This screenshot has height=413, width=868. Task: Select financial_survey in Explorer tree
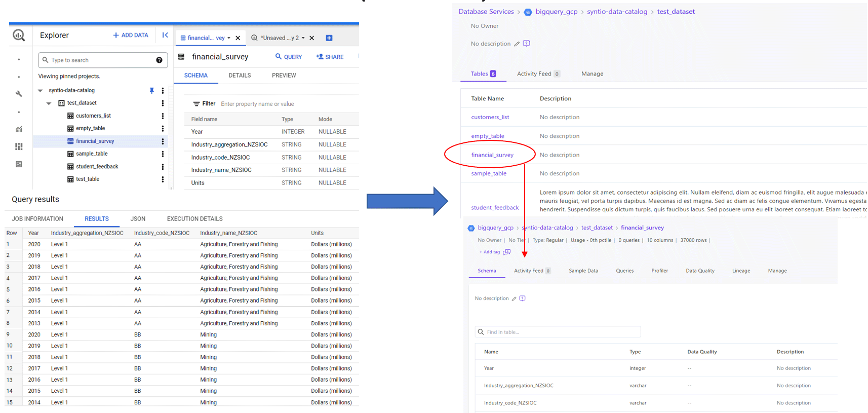tap(95, 141)
